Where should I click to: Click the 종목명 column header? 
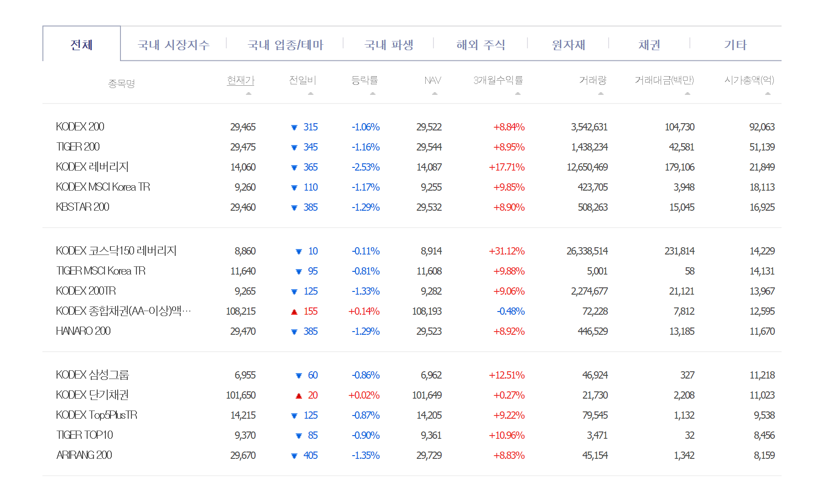click(121, 83)
